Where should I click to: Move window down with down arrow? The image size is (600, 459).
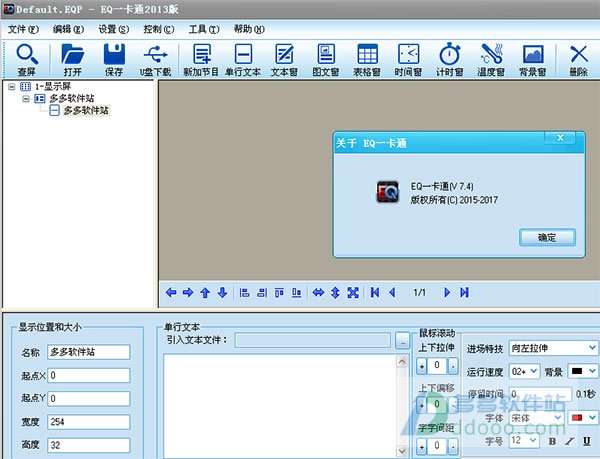(222, 293)
